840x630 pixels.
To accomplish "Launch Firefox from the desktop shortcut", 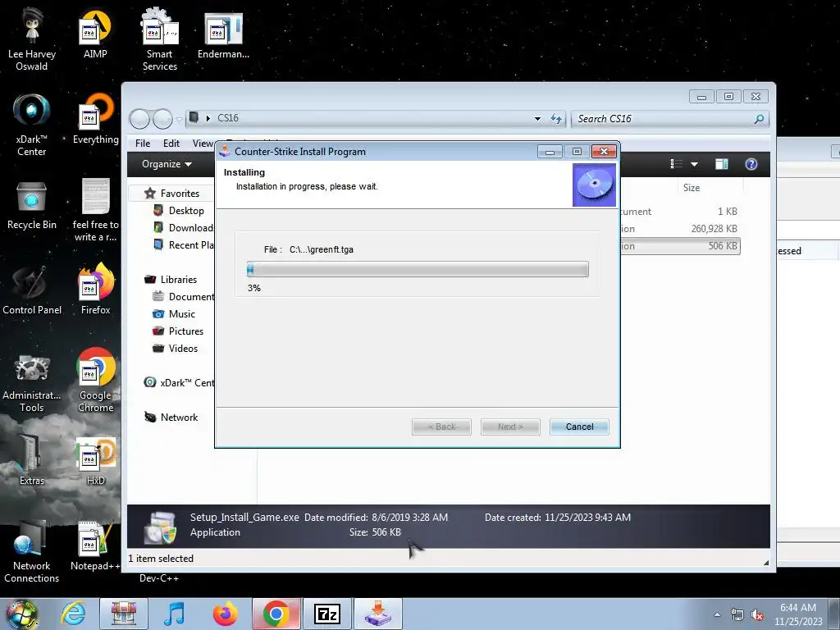I will point(95,290).
